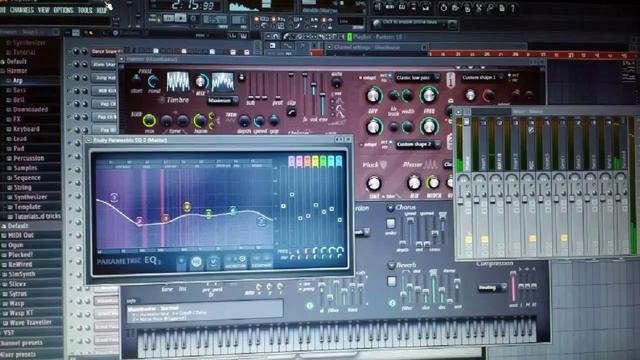Expand the Bass preset folder
This screenshot has height=360, width=640.
pos(19,90)
